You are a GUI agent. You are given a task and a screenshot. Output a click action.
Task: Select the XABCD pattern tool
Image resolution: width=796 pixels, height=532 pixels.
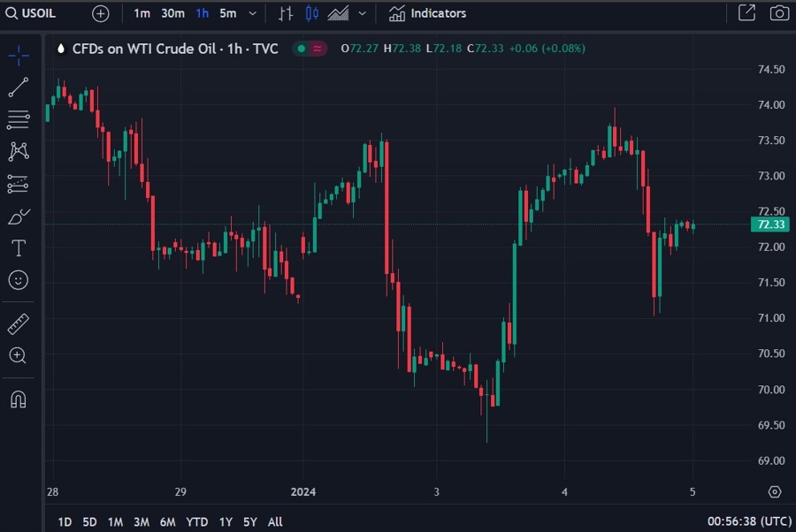click(19, 152)
